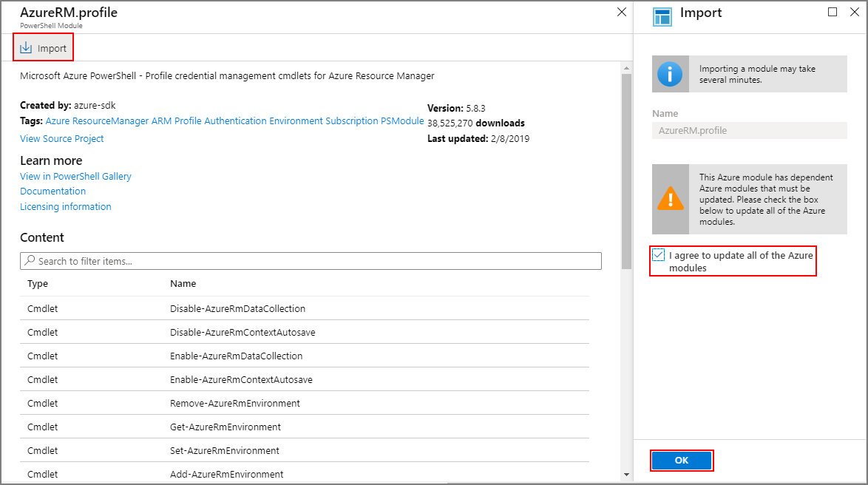Click the 38,525,270 downloads text
868x485 pixels.
tap(475, 123)
